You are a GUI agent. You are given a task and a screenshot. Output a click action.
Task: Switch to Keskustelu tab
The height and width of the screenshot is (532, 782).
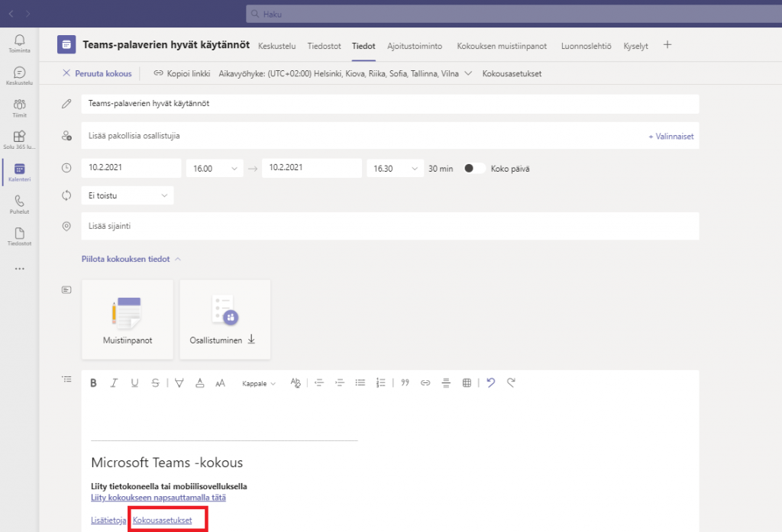(276, 46)
